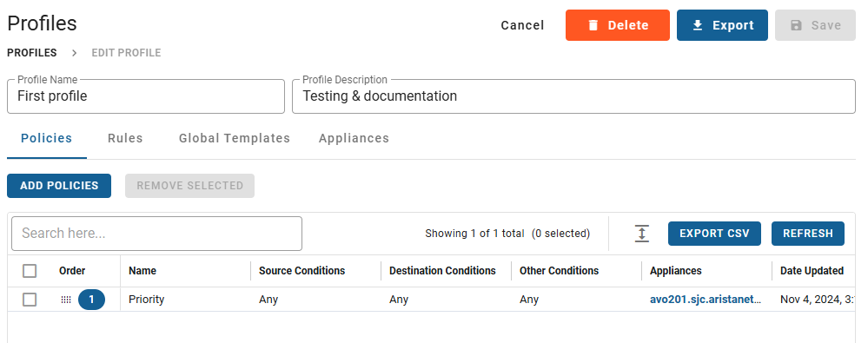Click the order badge number 1
Viewport: 868px width, 343px height.
pos(91,300)
